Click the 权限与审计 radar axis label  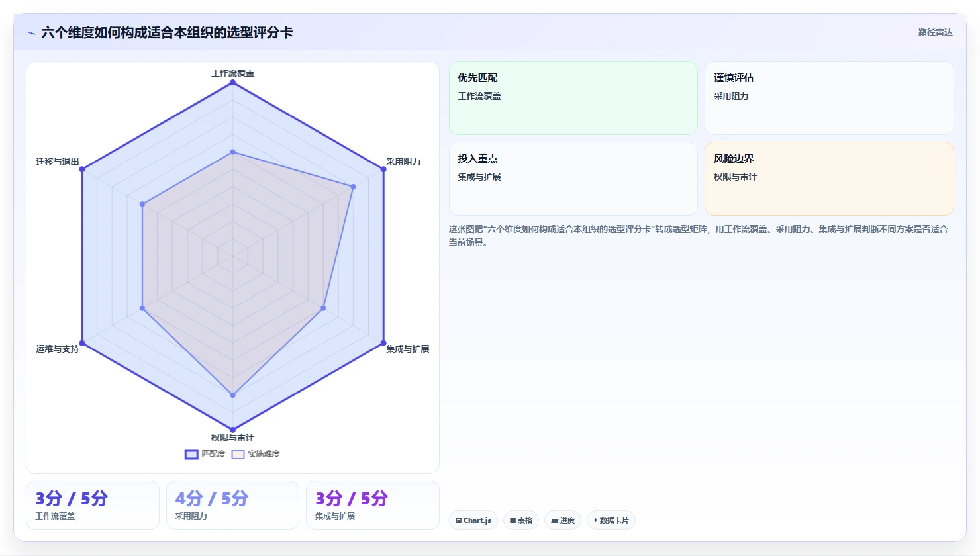click(x=232, y=438)
